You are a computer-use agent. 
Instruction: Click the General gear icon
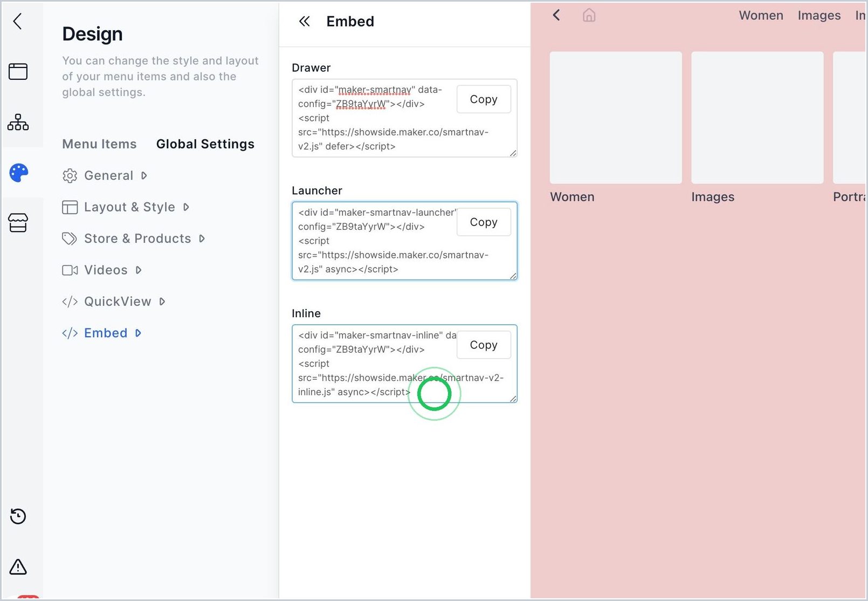point(70,176)
